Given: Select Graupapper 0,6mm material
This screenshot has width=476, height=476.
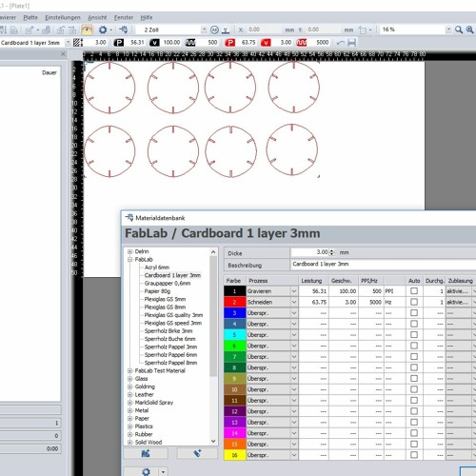Looking at the screenshot, I should point(168,283).
